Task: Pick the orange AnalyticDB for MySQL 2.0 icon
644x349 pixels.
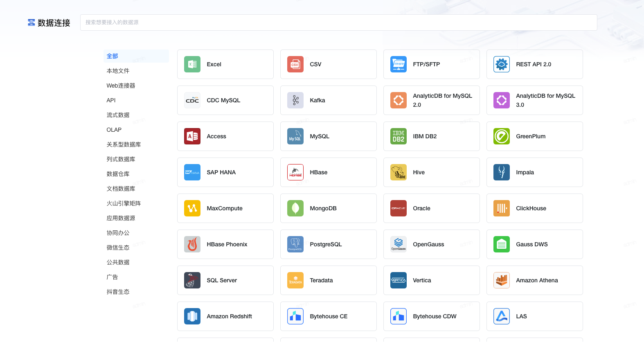Action: coord(399,100)
